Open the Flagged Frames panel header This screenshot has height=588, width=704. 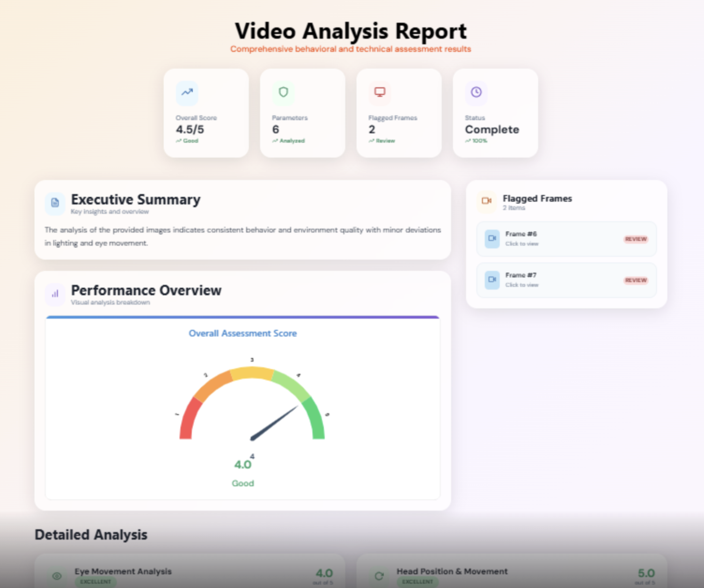tap(537, 198)
